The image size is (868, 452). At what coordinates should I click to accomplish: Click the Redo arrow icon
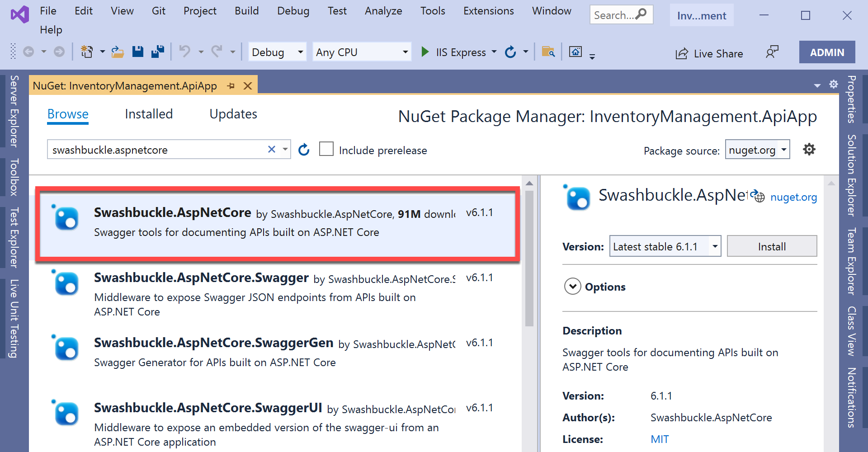(x=217, y=52)
